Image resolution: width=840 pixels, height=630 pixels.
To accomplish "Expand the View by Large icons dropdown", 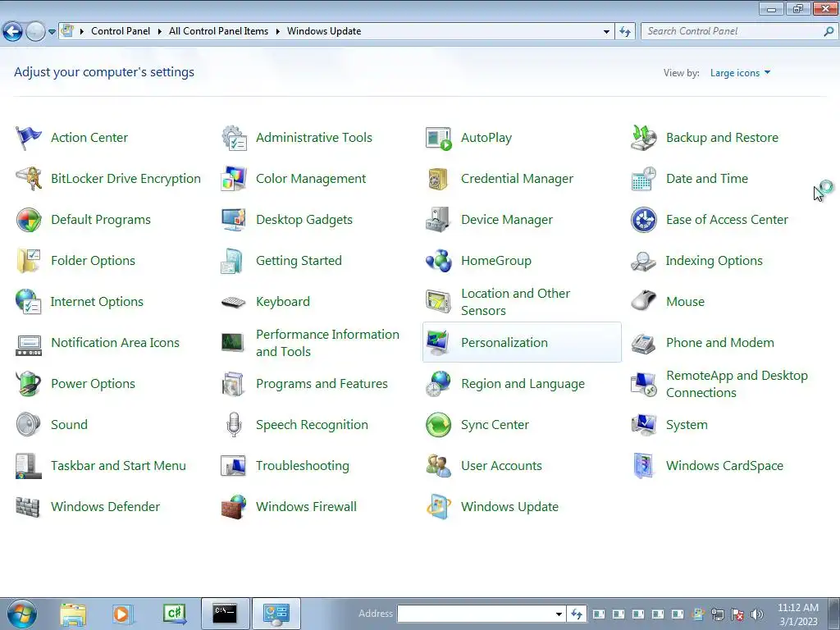I will pos(741,73).
